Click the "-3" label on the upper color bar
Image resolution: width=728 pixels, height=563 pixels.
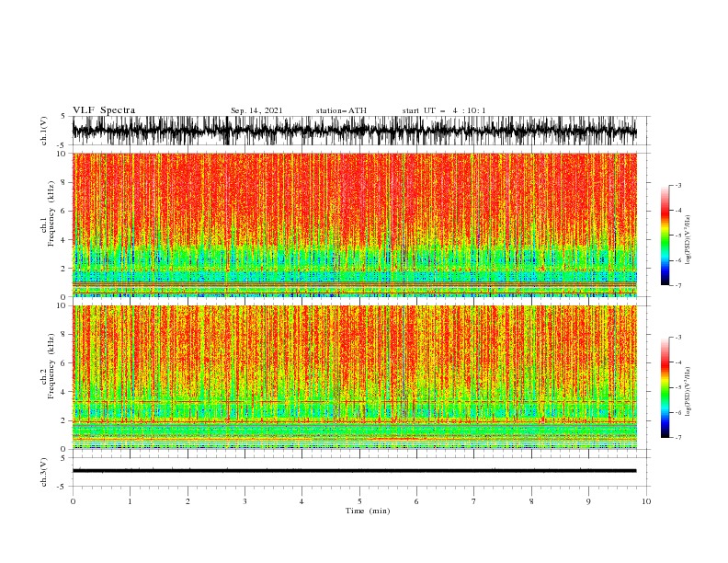(x=678, y=185)
